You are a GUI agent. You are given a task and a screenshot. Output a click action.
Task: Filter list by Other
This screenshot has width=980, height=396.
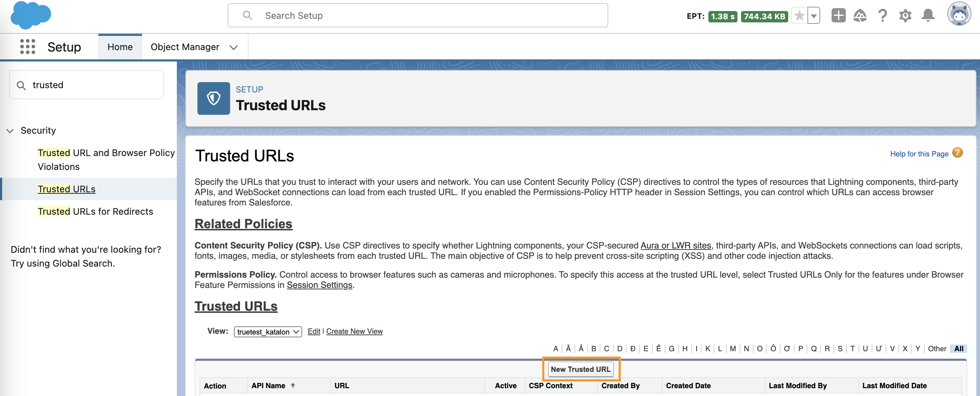937,348
